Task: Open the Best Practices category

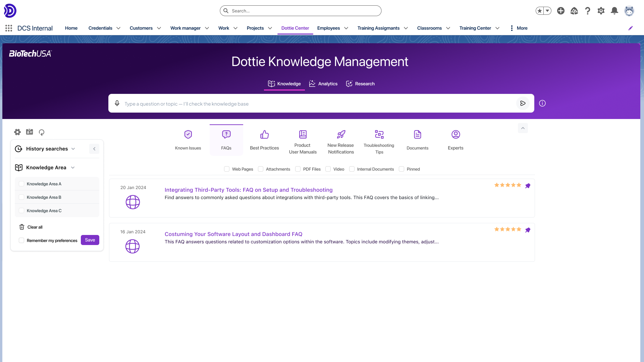Action: click(264, 134)
